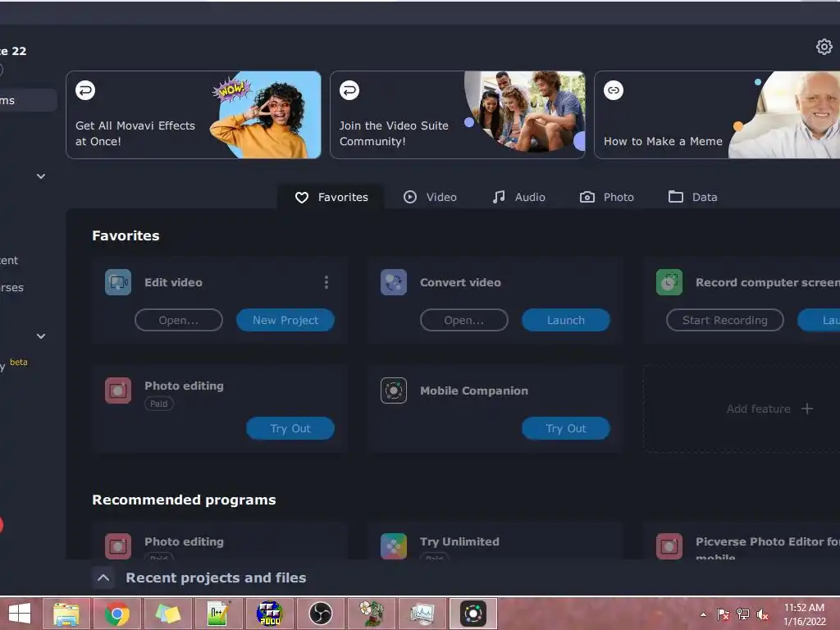Click the Convert video program icon

coord(394,282)
